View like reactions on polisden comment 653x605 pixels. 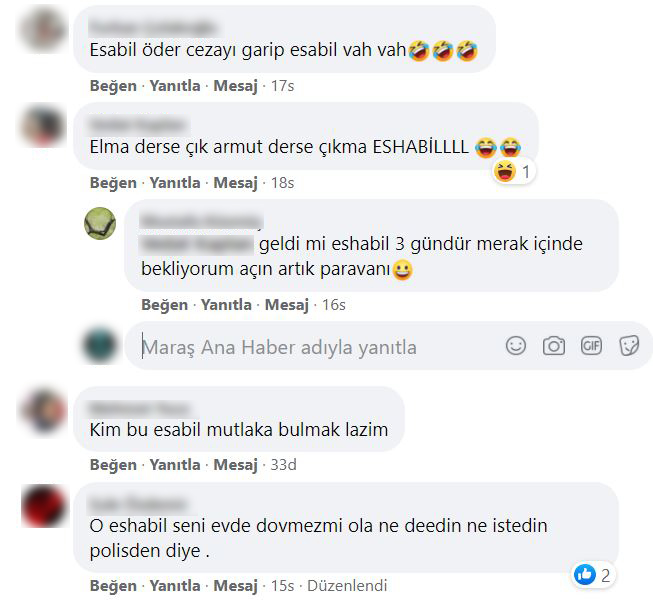click(x=593, y=575)
